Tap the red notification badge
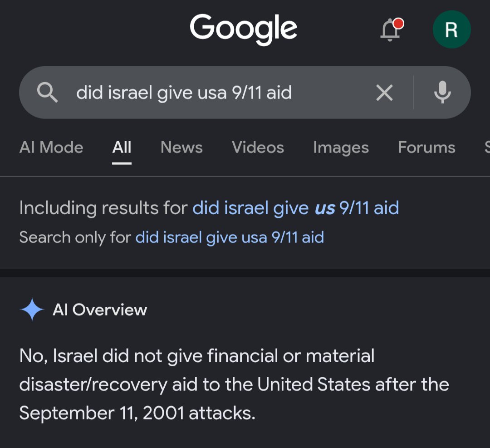The image size is (490, 448). [398, 24]
